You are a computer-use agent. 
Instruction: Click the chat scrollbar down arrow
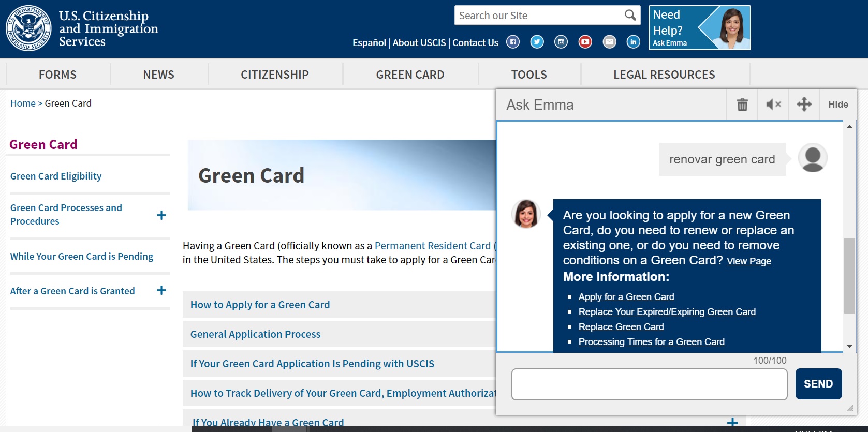(x=849, y=346)
